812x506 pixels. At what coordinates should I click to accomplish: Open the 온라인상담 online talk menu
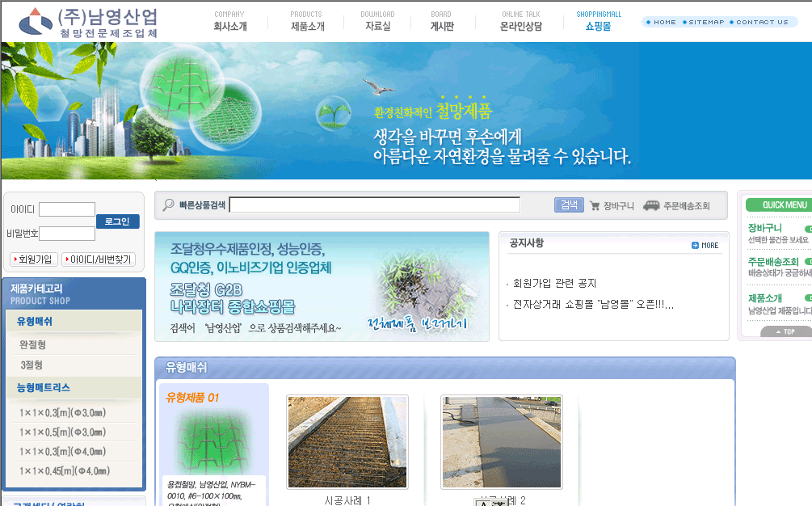521,21
